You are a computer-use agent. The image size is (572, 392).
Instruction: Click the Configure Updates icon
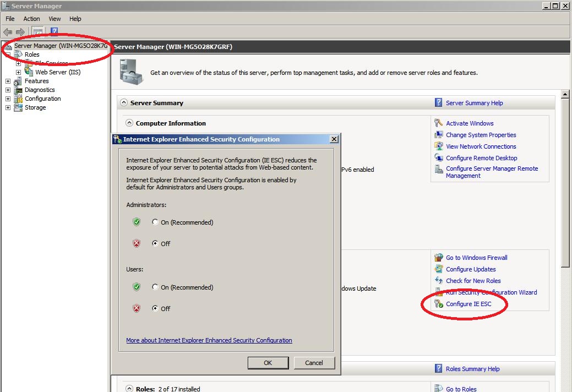[x=438, y=269]
